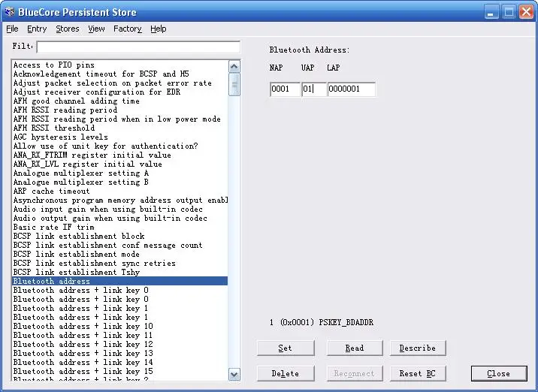Select 'Bluetooth address + link key 12'
538x392 pixels.
119,344
